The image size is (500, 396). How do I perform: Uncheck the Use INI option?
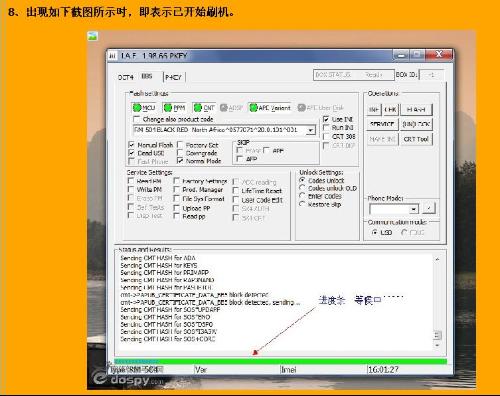click(326, 119)
